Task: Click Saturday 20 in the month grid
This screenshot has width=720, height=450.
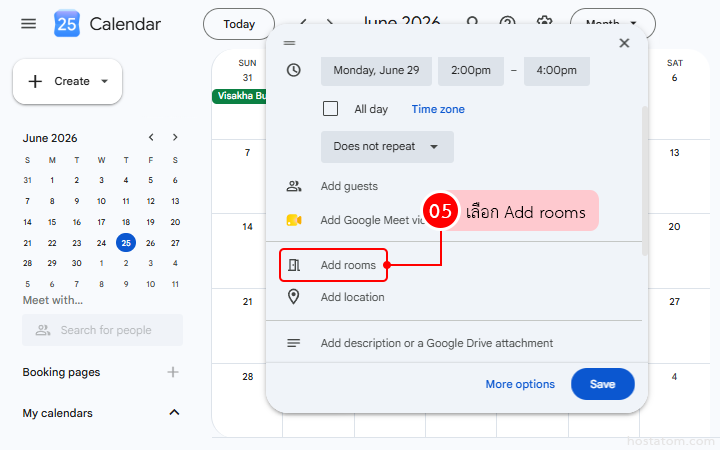Action: pyautogui.click(x=674, y=226)
